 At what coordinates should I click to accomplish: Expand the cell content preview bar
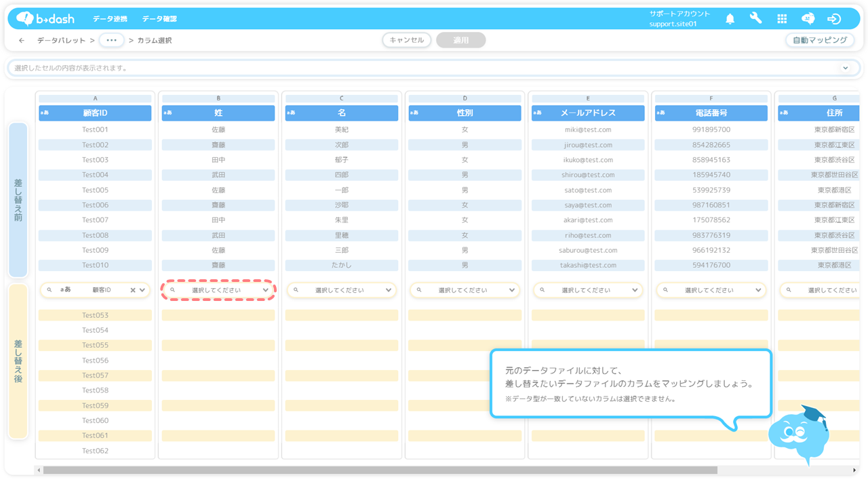845,68
